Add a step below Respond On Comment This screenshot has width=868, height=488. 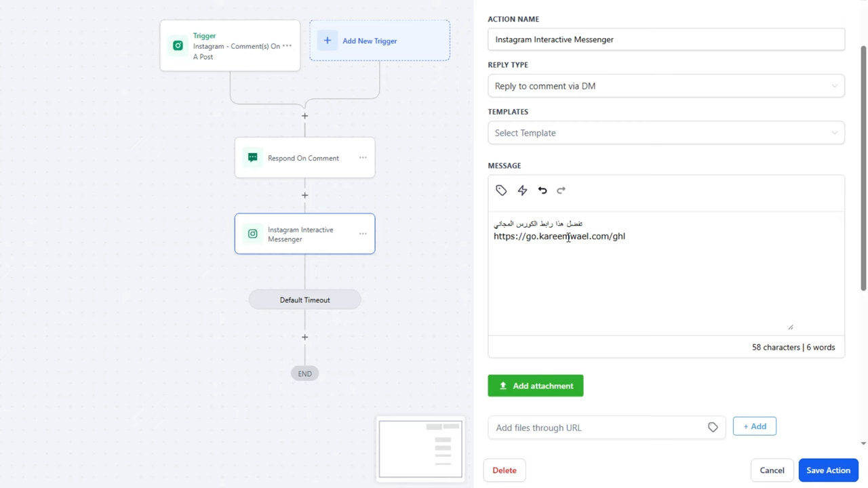tap(304, 195)
